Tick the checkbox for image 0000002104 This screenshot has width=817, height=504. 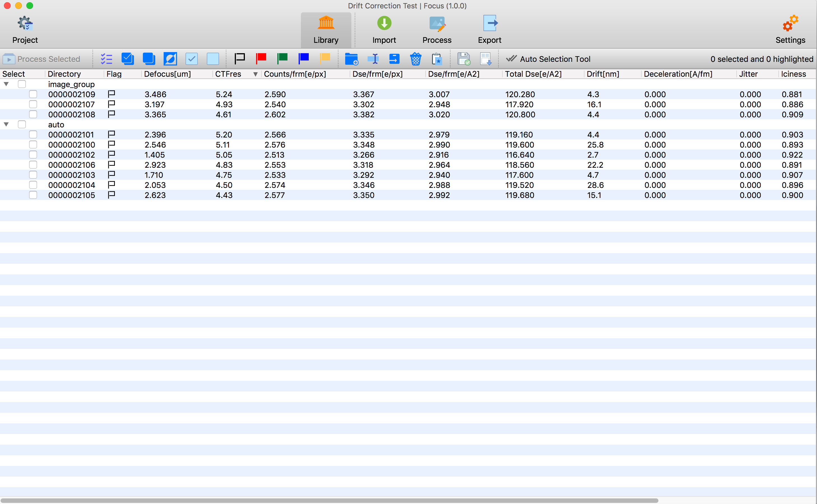[33, 185]
